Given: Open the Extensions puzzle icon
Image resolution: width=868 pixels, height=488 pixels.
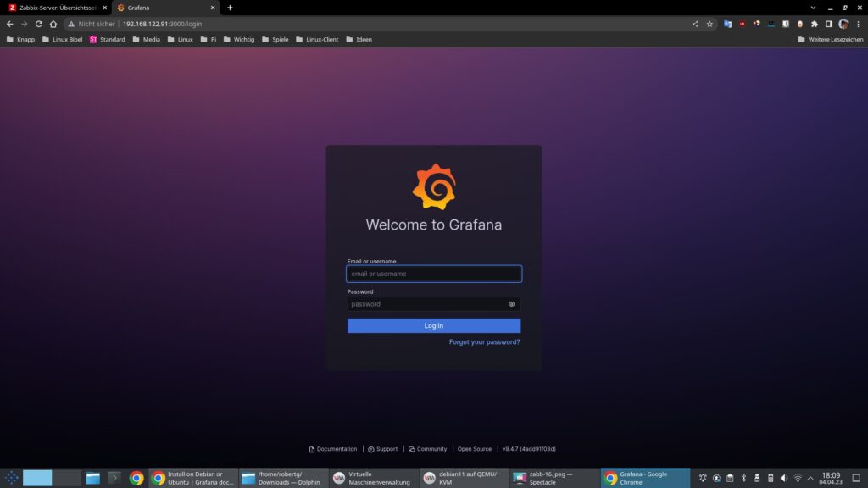Looking at the screenshot, I should tap(815, 24).
